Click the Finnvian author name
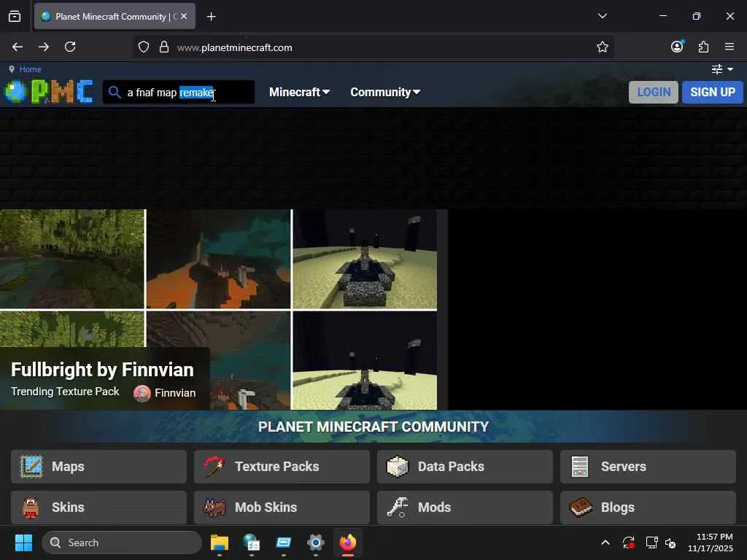The image size is (747, 560). 175,393
